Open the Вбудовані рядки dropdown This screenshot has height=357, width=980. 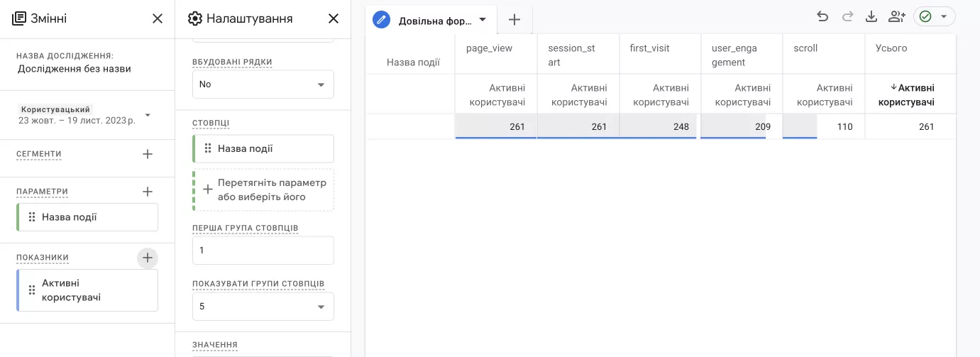(x=263, y=84)
